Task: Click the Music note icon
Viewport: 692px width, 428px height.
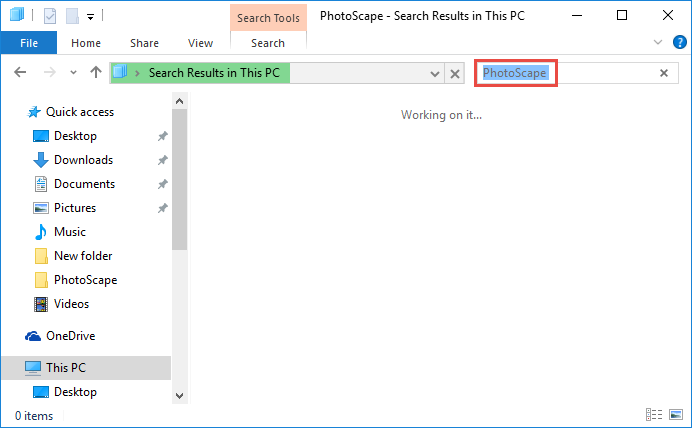Action: pyautogui.click(x=41, y=232)
